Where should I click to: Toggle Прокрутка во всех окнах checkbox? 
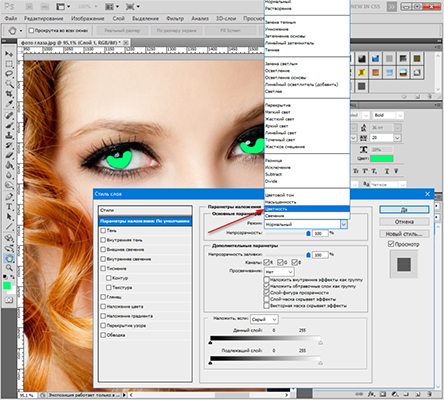[x=31, y=30]
